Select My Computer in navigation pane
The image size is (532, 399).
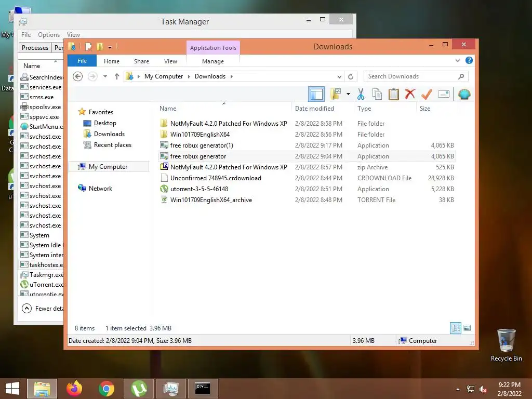coord(108,167)
